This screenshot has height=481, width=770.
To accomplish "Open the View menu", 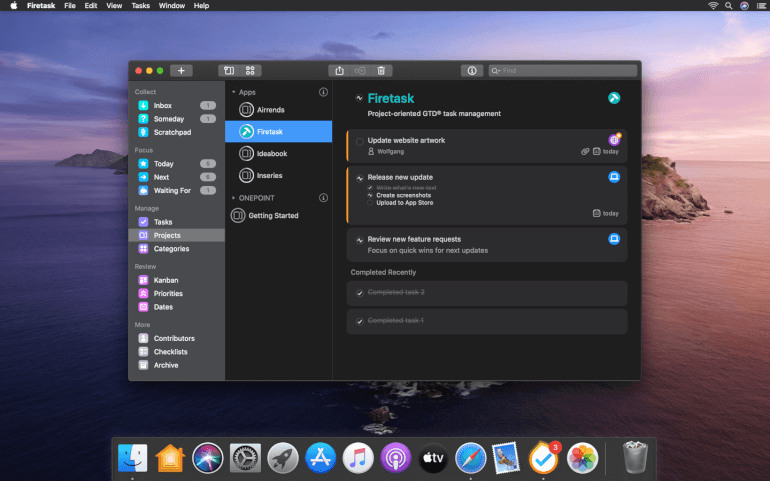I will pos(114,5).
